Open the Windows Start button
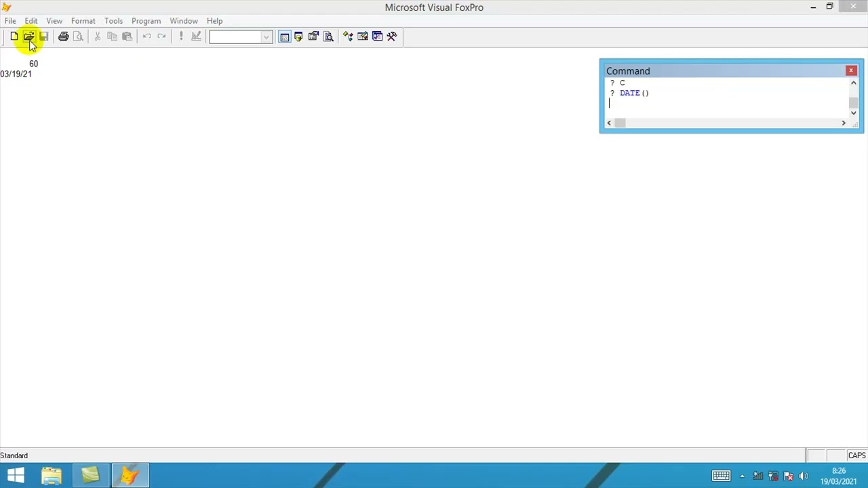 point(16,476)
